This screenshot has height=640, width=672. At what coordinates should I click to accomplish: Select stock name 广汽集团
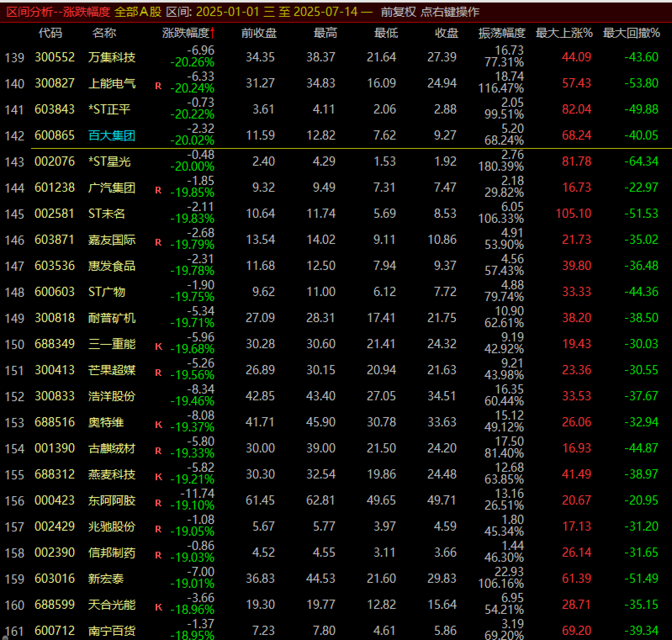pyautogui.click(x=112, y=188)
